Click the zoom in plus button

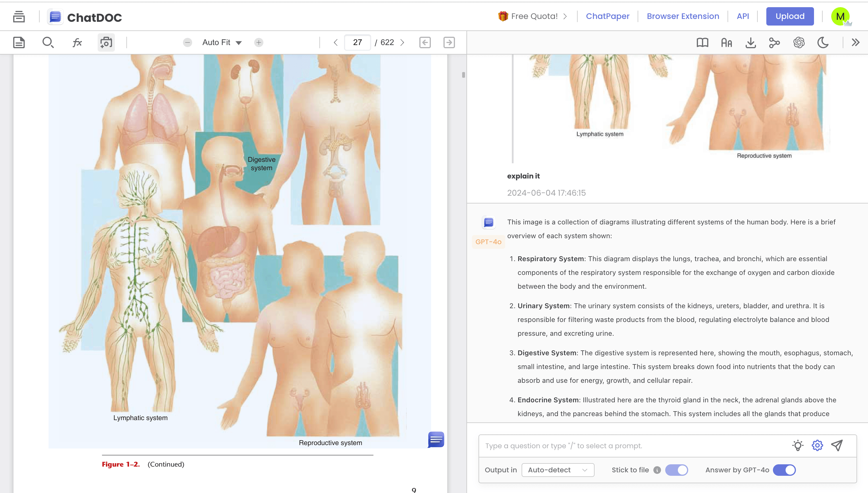coord(259,42)
